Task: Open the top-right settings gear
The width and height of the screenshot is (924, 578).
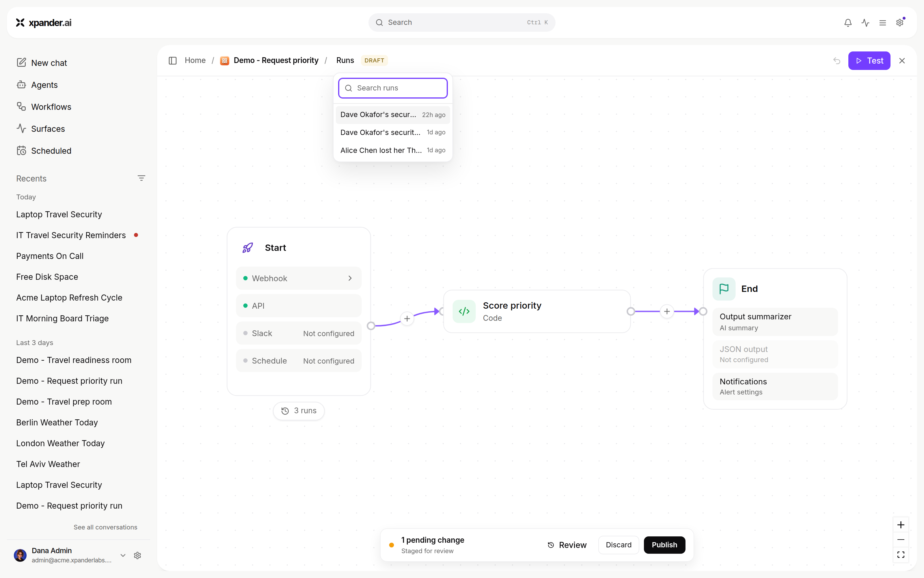Action: click(899, 23)
